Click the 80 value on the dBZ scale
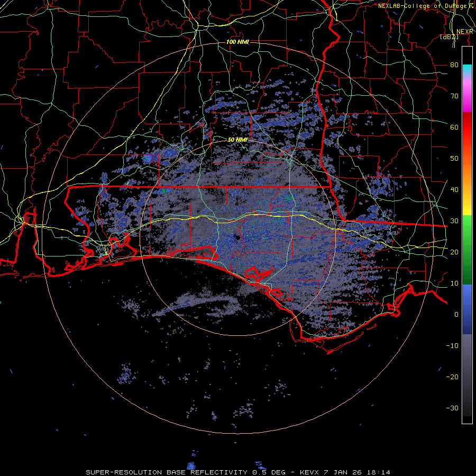Screen dimensions: 476x476 [x=454, y=65]
